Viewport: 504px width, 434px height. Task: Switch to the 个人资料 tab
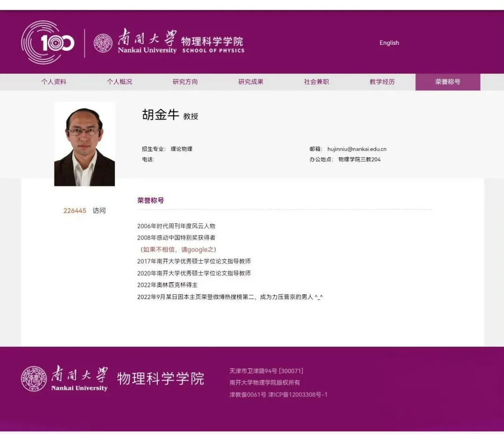click(54, 82)
